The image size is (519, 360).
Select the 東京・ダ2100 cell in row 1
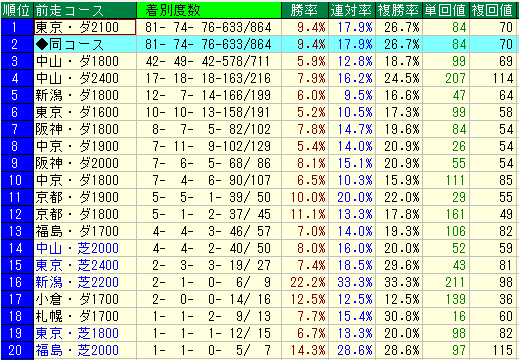[x=85, y=27]
